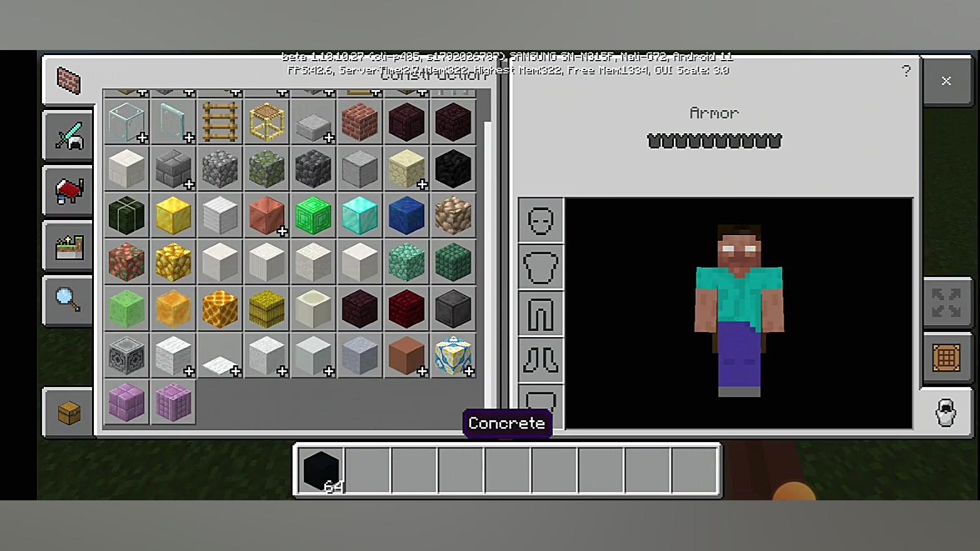
Task: Expand the sandstone group
Action: (x=407, y=169)
